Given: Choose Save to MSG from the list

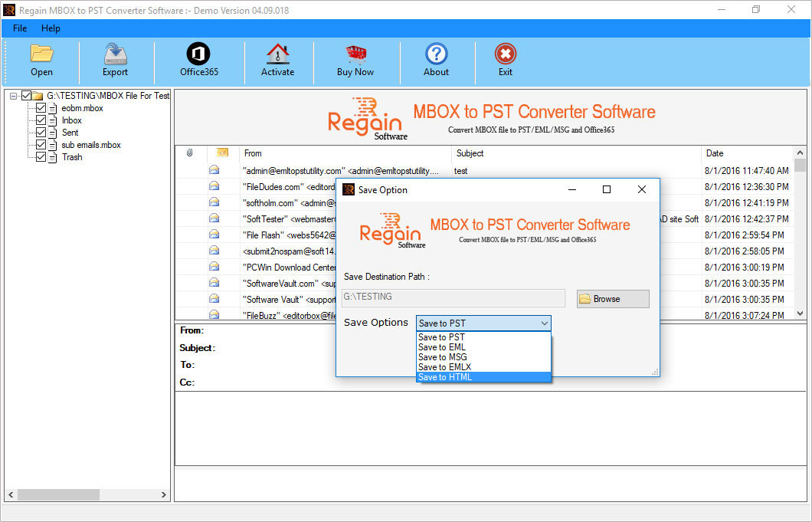Looking at the screenshot, I should (483, 357).
